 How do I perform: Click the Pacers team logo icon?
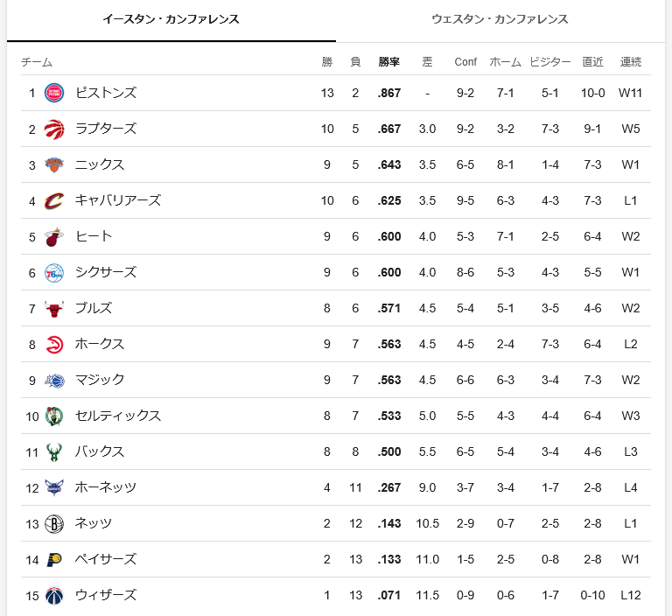coord(54,559)
